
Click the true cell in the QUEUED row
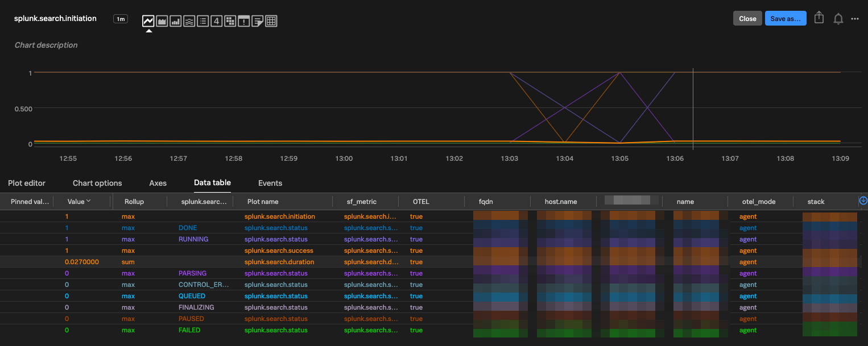416,296
